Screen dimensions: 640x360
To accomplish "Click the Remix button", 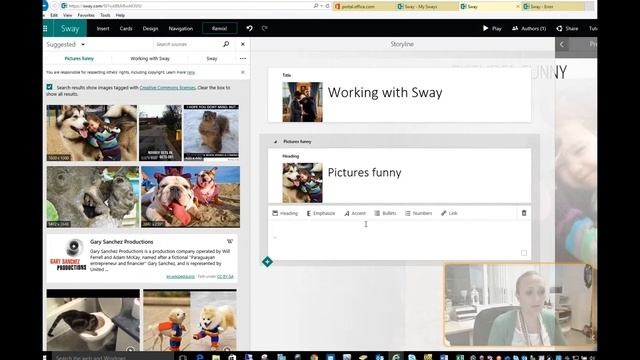I will click(x=220, y=29).
